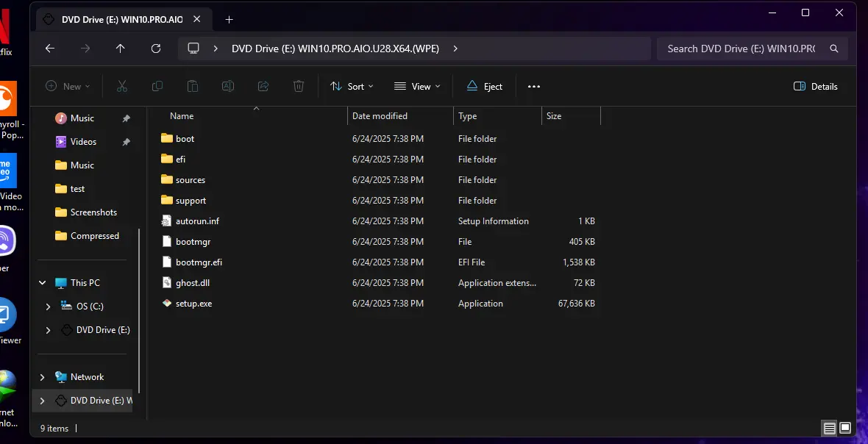Close the DVD Drive (E:) tab
The image size is (868, 444).
196,19
